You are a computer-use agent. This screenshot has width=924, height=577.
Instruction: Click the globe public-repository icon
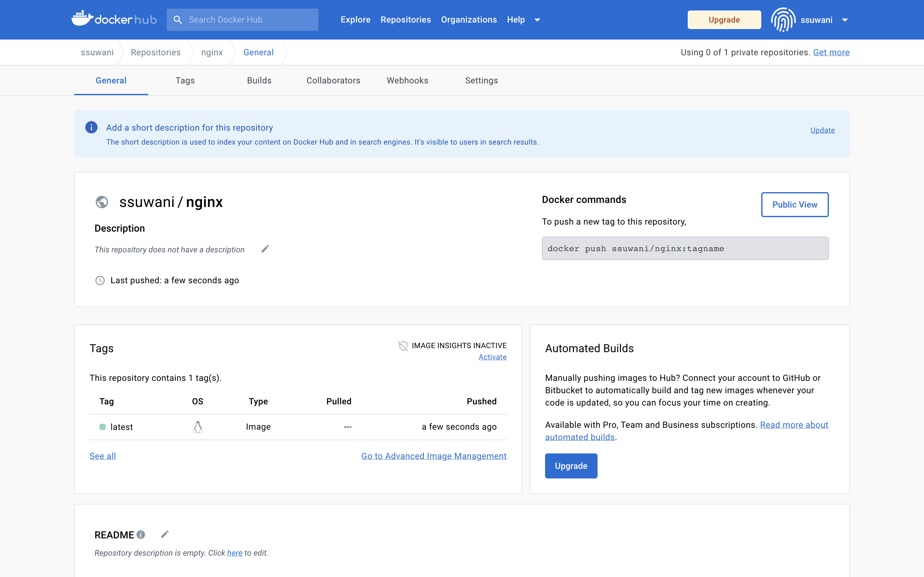102,202
